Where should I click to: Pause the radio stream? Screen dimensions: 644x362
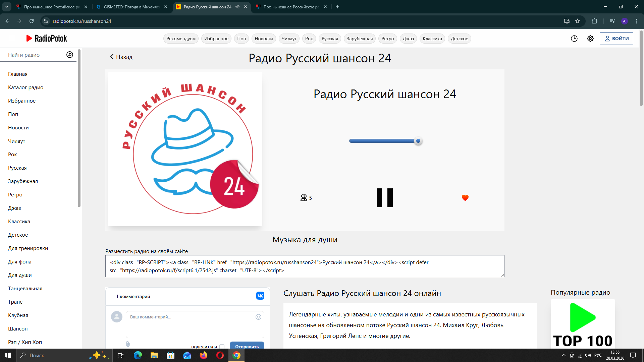click(x=385, y=198)
